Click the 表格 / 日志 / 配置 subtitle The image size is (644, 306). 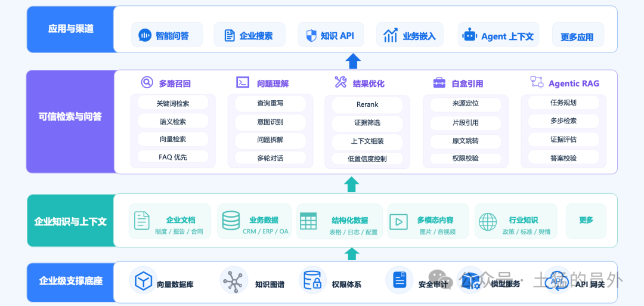[353, 232]
